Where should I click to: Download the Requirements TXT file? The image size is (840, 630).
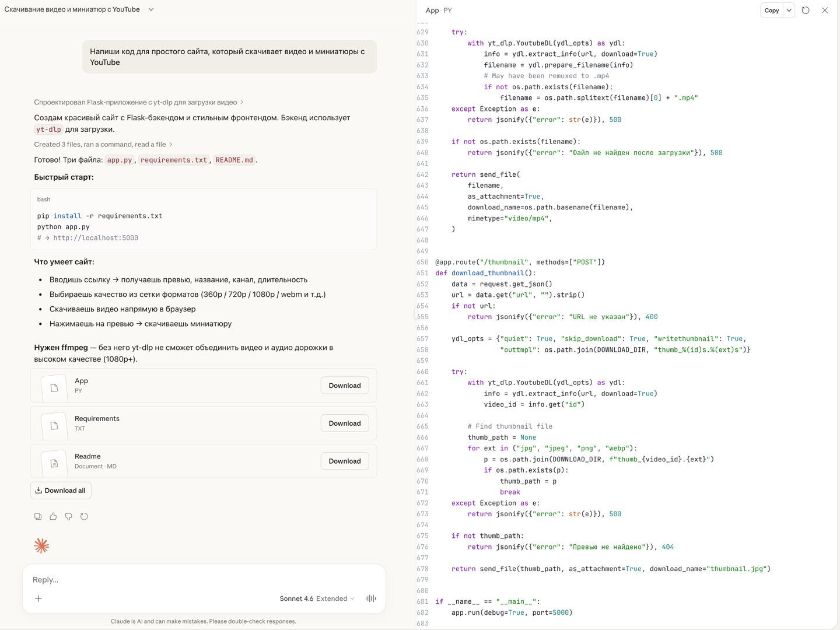click(344, 423)
